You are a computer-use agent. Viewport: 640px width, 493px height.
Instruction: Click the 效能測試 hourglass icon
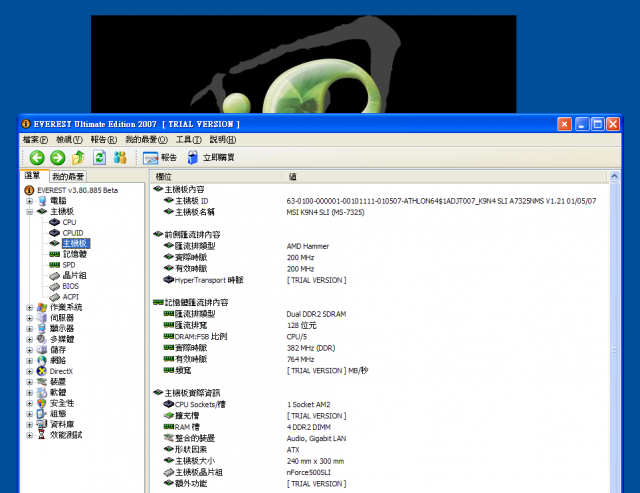pos(42,435)
